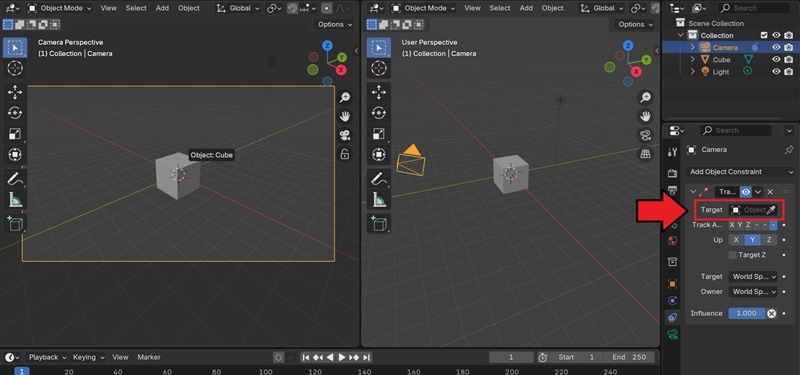Image resolution: width=800 pixels, height=375 pixels.
Task: Toggle constraint visibility eye in Track To header
Action: tap(746, 192)
